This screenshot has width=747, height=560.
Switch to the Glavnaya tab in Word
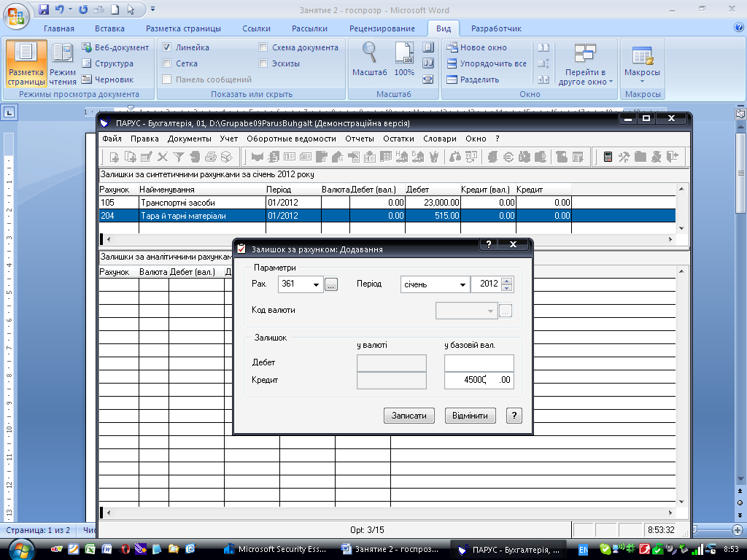(59, 28)
